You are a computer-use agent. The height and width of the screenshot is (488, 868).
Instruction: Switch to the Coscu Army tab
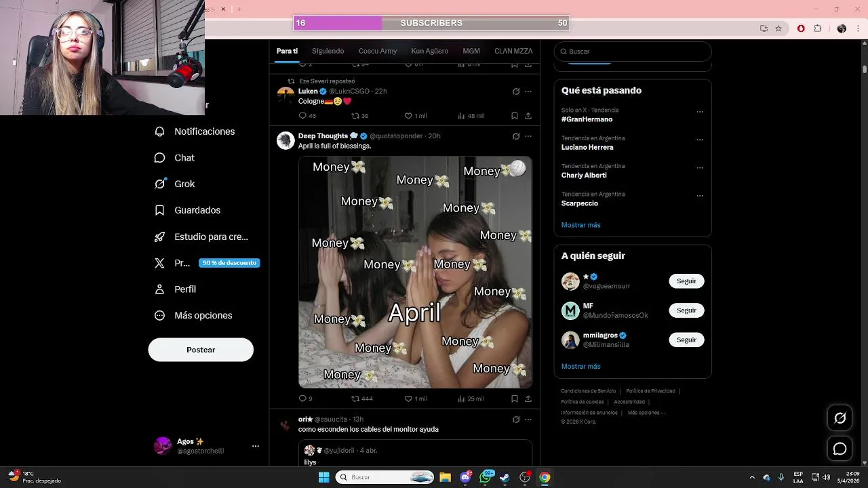coord(378,51)
